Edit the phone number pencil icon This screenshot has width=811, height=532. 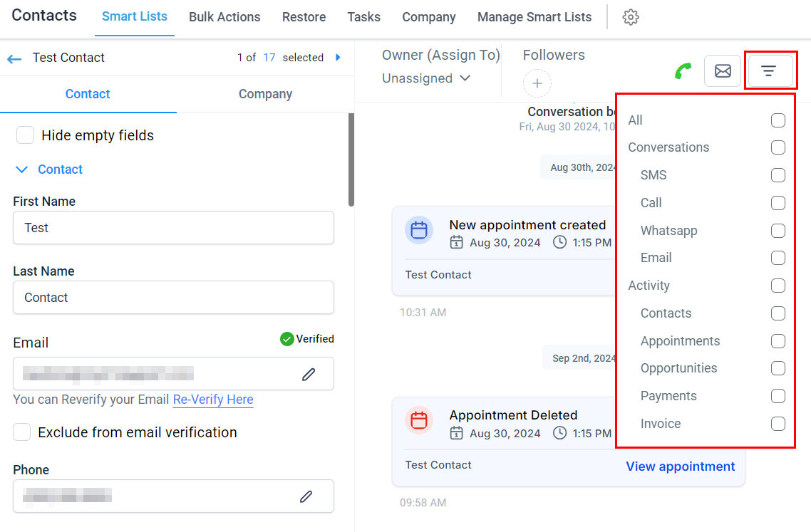306,496
